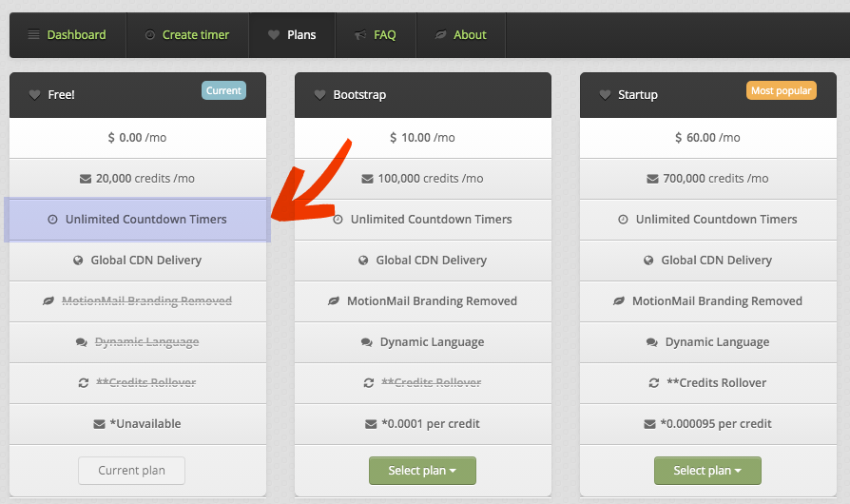This screenshot has width=850, height=504.
Task: Navigate to the About page
Action: (461, 35)
